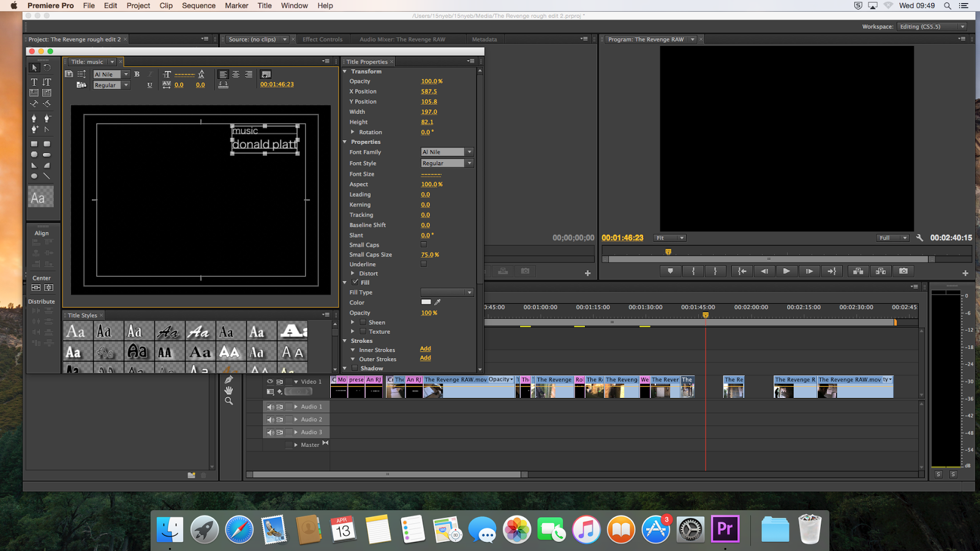Open Font Style dropdown in Title Properties
The image size is (980, 551).
click(x=448, y=163)
